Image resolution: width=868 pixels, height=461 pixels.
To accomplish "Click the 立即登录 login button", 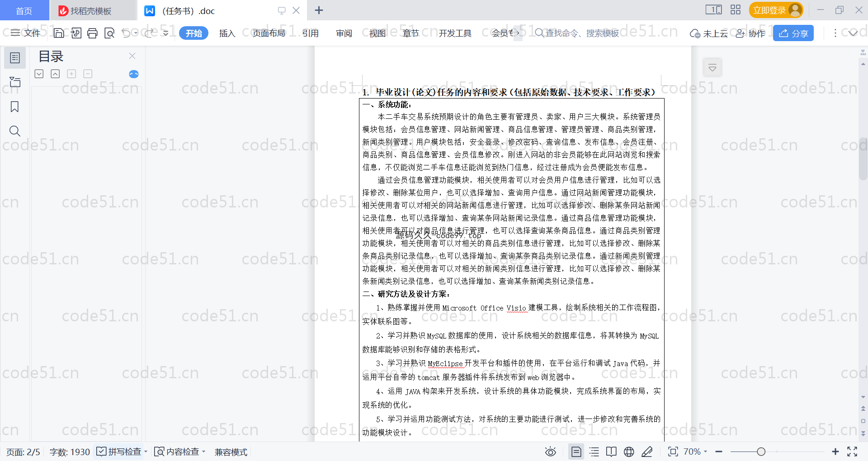I will pyautogui.click(x=775, y=10).
